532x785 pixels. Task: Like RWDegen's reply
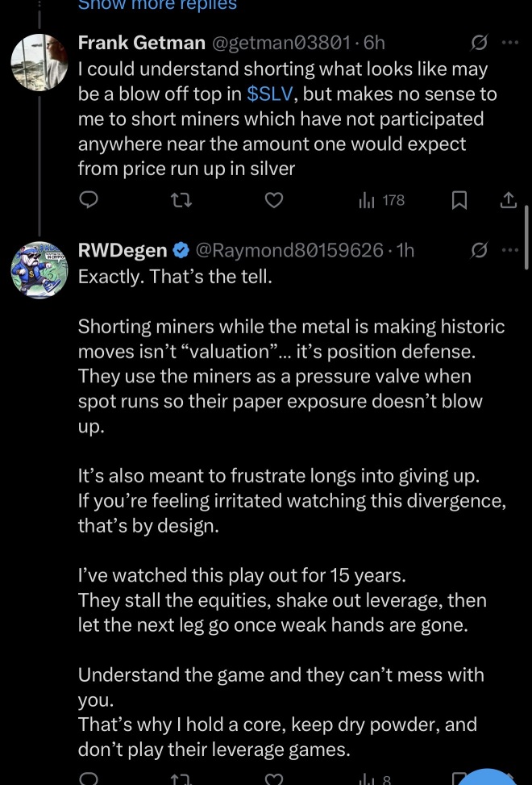click(273, 779)
